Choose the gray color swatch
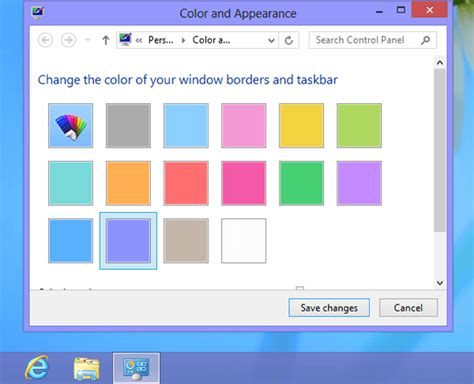 click(128, 125)
